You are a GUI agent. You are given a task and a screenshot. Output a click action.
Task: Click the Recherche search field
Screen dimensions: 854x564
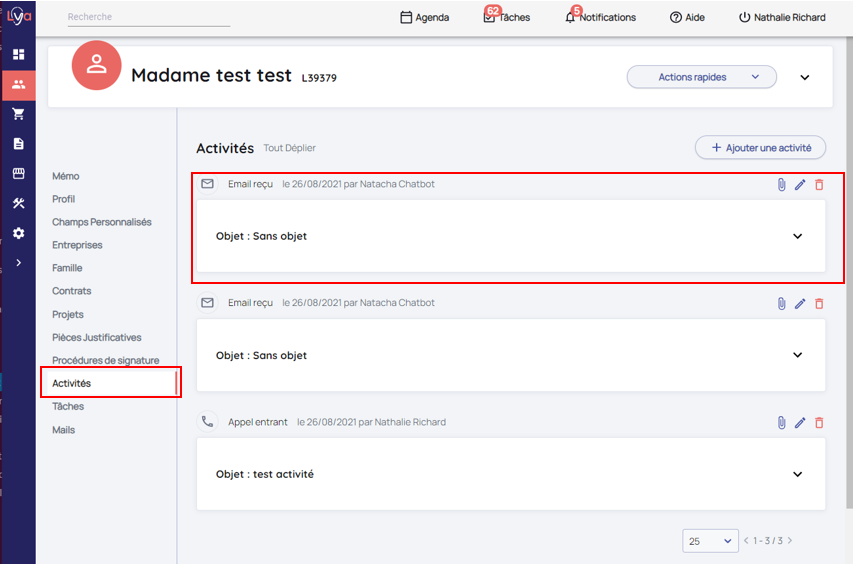point(148,17)
